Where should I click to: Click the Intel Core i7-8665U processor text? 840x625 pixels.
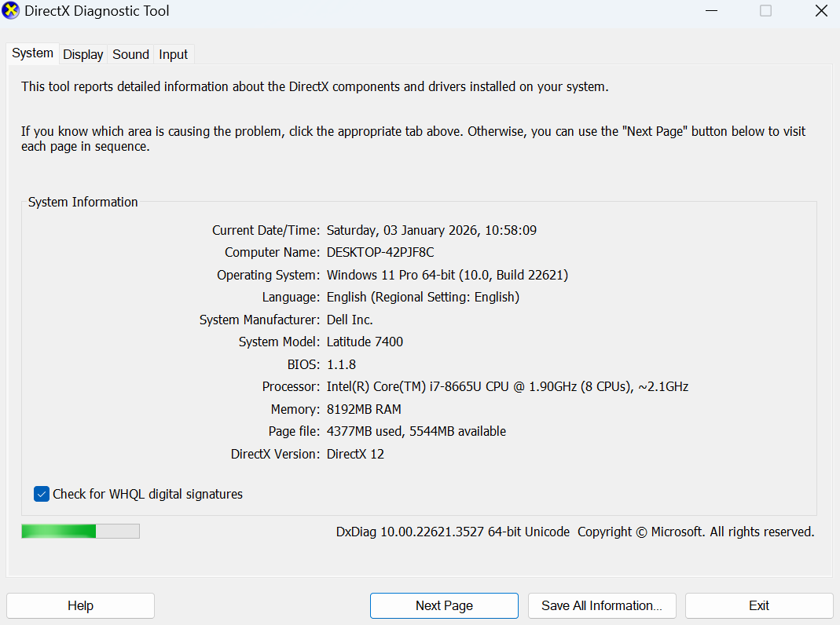coord(508,387)
